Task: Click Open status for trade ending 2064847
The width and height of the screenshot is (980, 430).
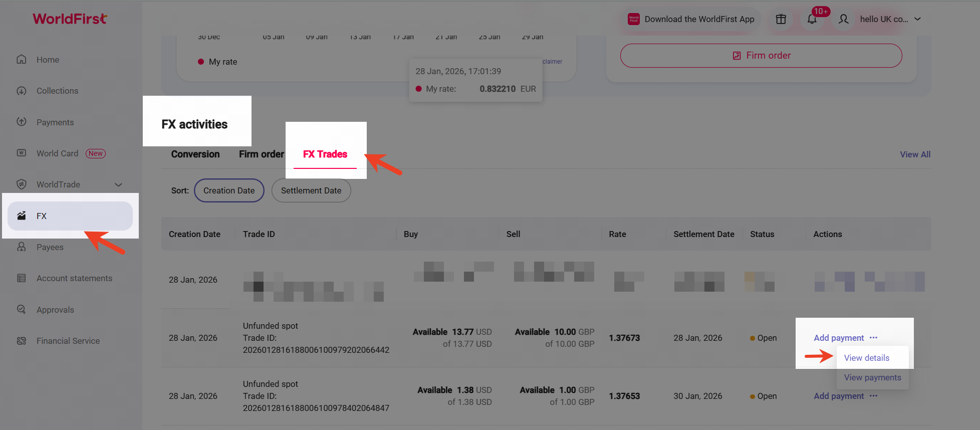Action: coord(764,396)
